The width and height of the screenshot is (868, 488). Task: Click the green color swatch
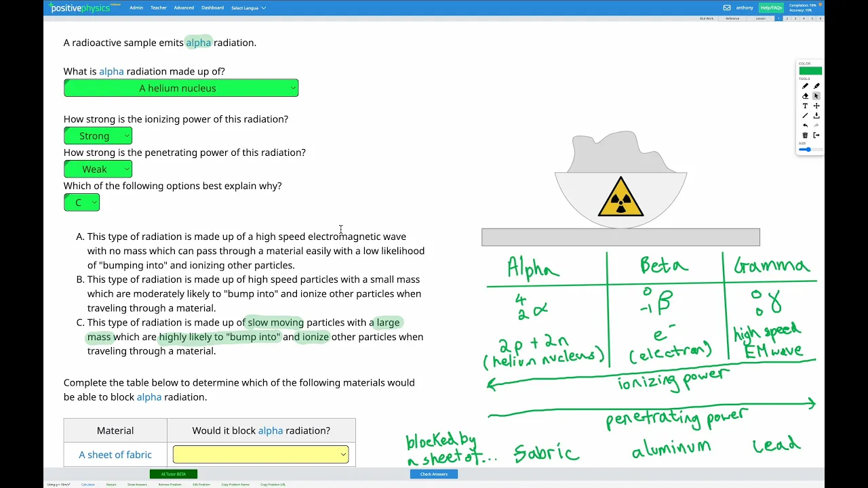(x=810, y=71)
